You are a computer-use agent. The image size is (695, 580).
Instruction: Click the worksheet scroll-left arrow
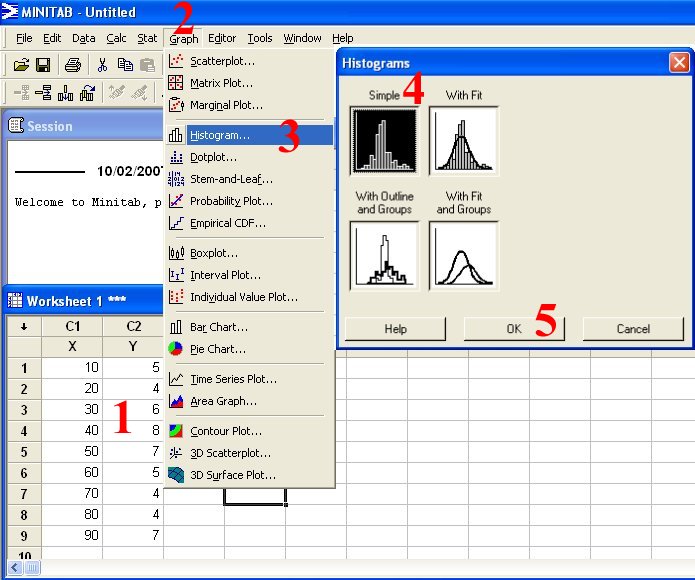coord(15,568)
